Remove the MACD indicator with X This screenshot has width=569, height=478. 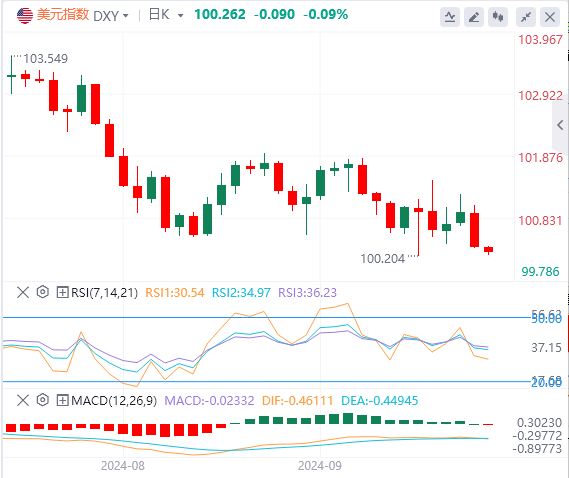tap(23, 400)
